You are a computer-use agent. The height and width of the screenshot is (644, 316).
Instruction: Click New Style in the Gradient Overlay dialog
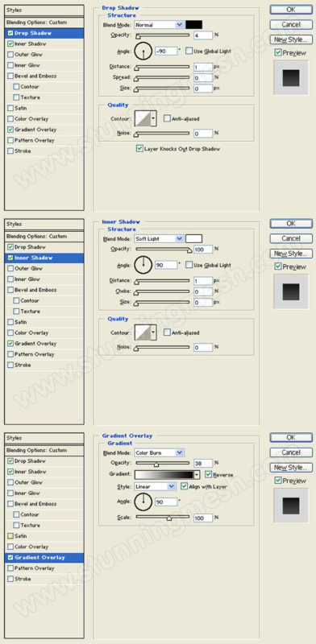[x=291, y=468]
